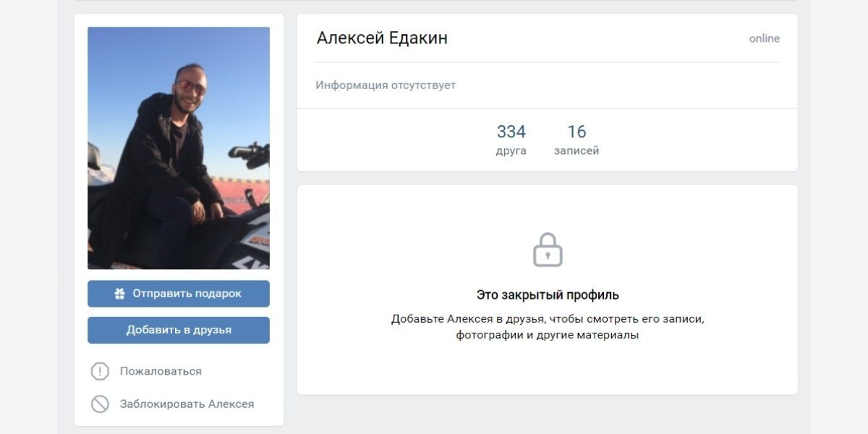Select the Заблокировать Алексея link
This screenshot has width=868, height=434.
coord(187,404)
